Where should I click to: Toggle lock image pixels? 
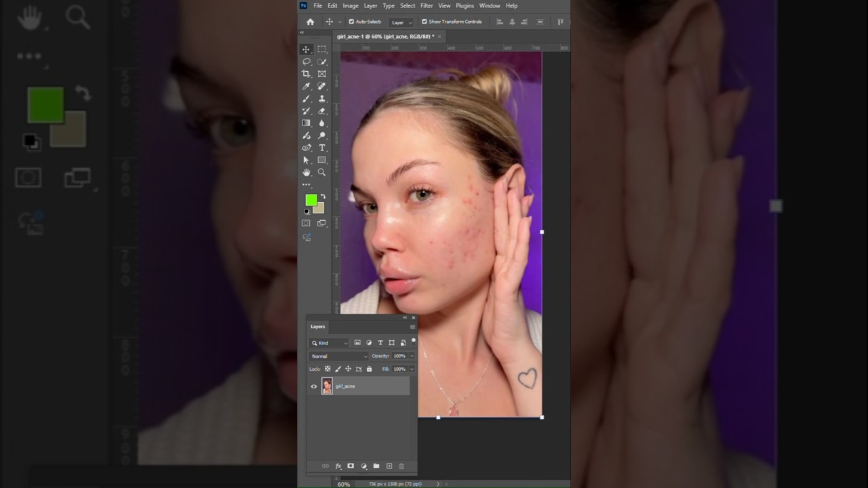pyautogui.click(x=338, y=369)
